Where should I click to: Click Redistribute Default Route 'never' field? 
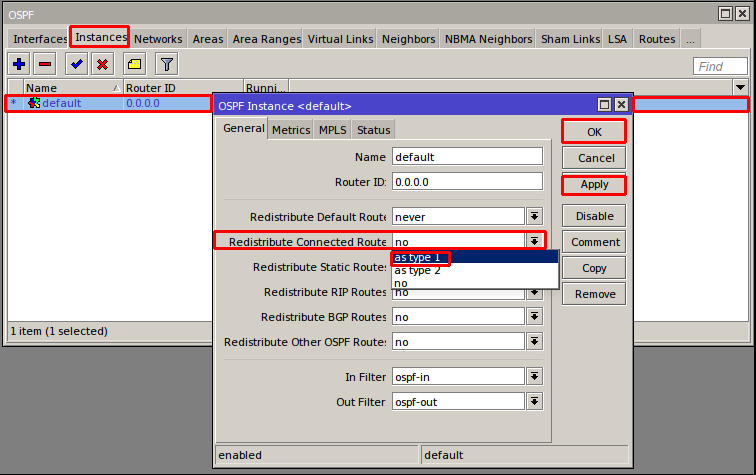click(458, 217)
